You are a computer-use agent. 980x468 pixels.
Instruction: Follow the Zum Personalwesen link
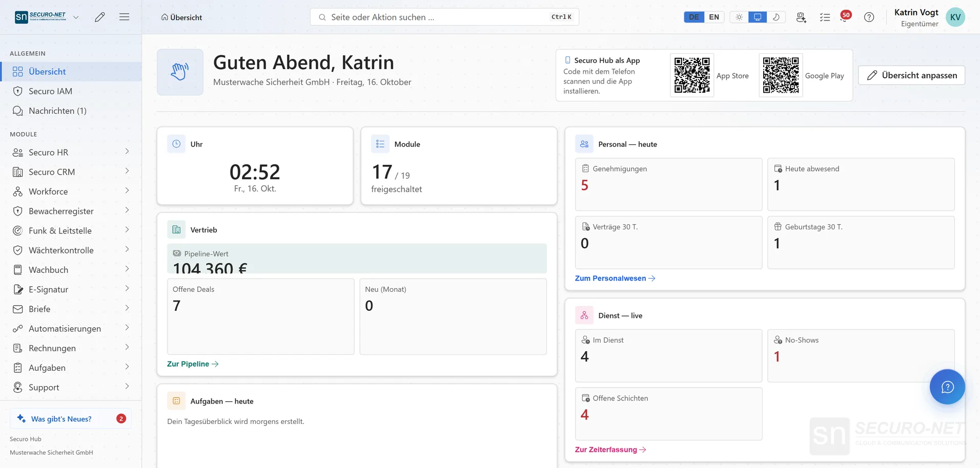(615, 278)
